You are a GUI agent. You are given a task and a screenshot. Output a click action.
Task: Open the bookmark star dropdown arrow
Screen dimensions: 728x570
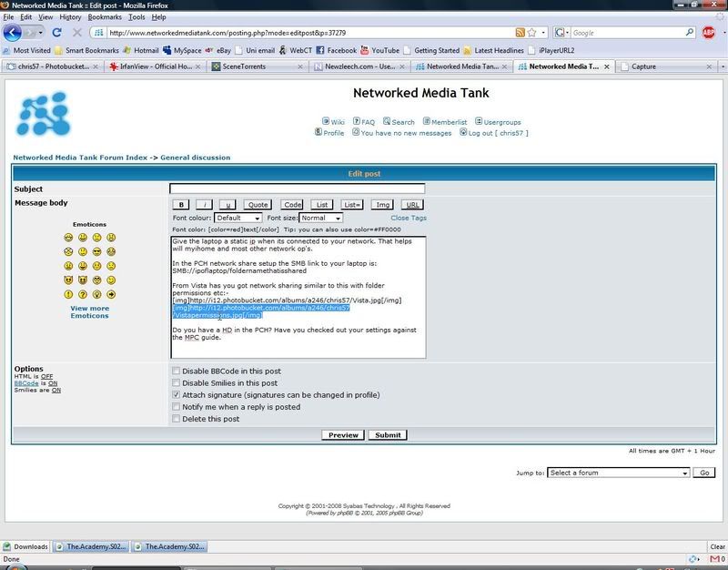543,33
